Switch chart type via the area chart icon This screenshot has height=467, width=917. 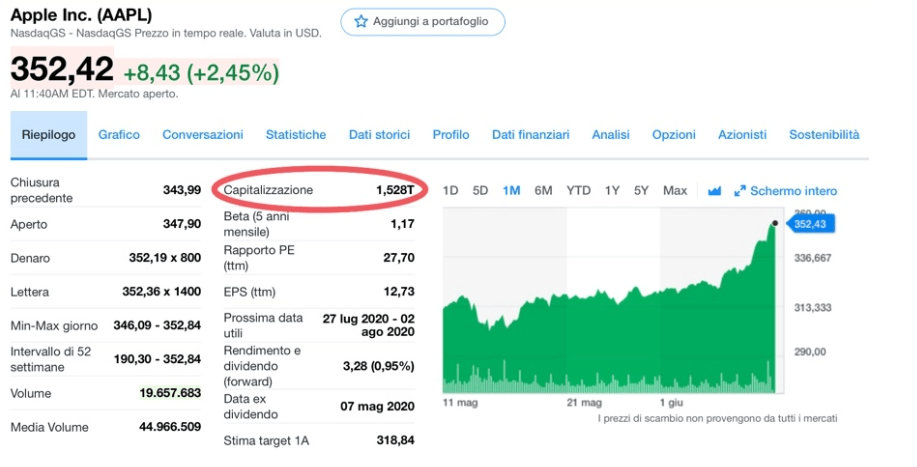tap(714, 191)
